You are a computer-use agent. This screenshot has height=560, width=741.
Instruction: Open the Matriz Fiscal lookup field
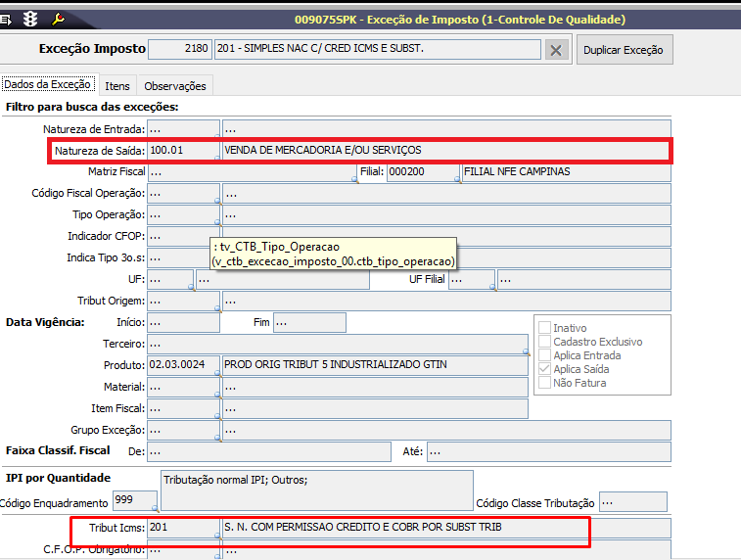(252, 171)
